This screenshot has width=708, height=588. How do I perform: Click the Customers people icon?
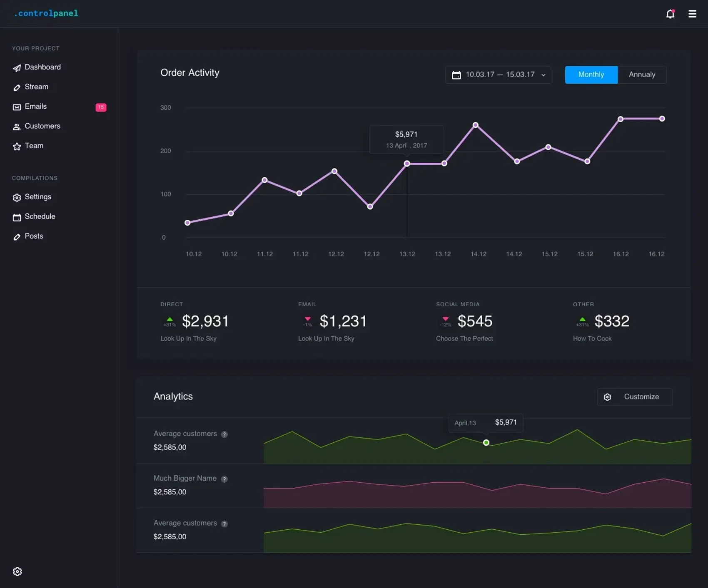point(17,127)
